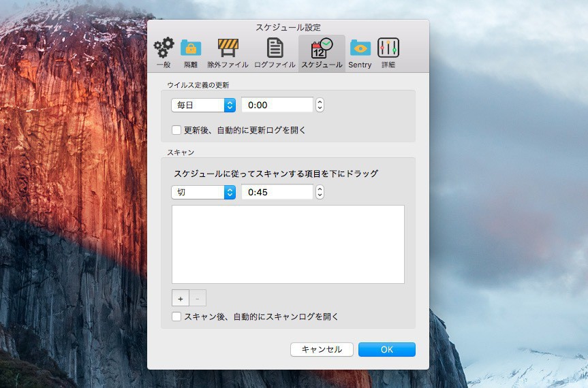Viewport: 588px width, 388px height.
Task: Open the 隔離 quarantine folder icon
Action: tap(191, 48)
